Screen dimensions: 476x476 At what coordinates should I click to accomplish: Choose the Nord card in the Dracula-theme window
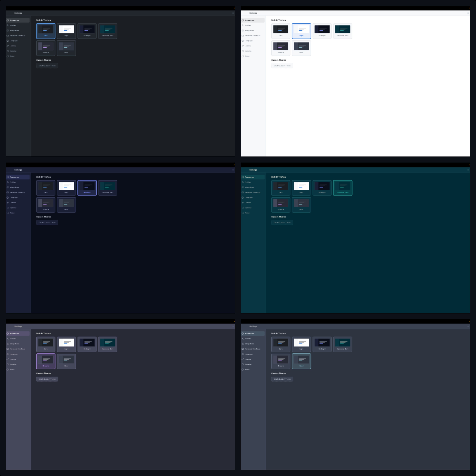(x=66, y=361)
